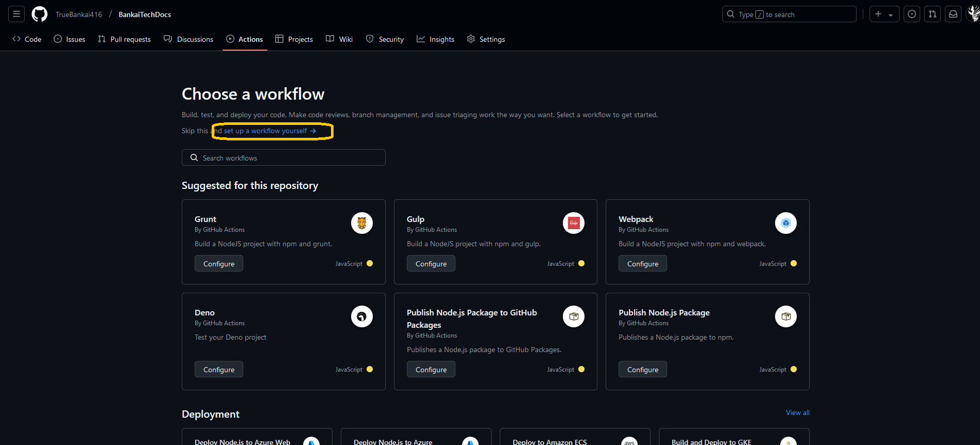
Task: Go to the Settings tab
Action: click(486, 39)
